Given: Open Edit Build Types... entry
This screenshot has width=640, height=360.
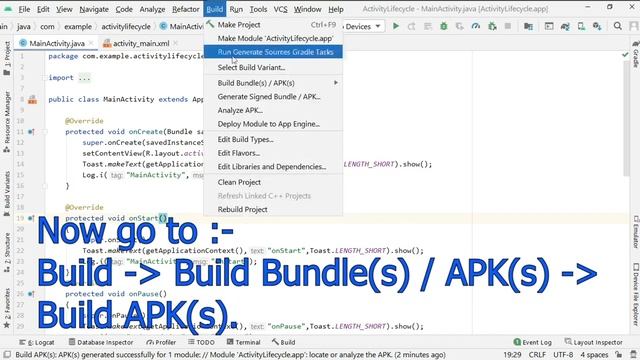Looking at the screenshot, I should coord(273,139).
